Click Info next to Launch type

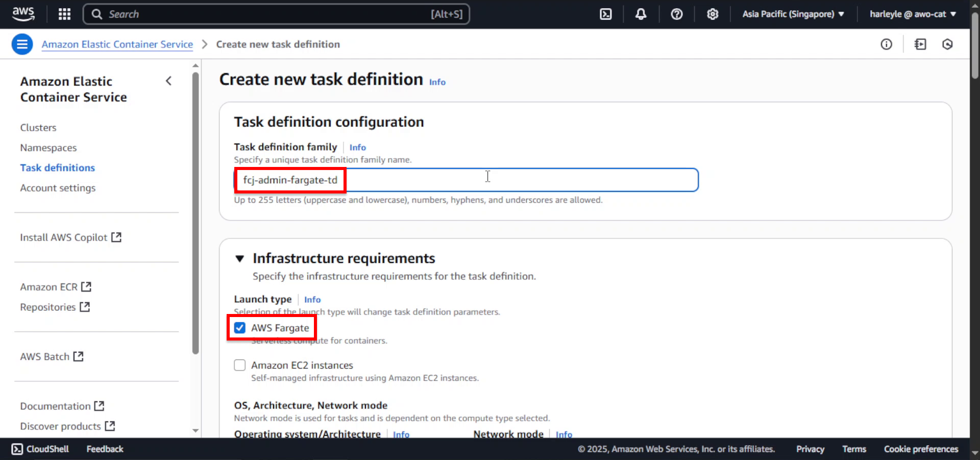click(x=312, y=300)
